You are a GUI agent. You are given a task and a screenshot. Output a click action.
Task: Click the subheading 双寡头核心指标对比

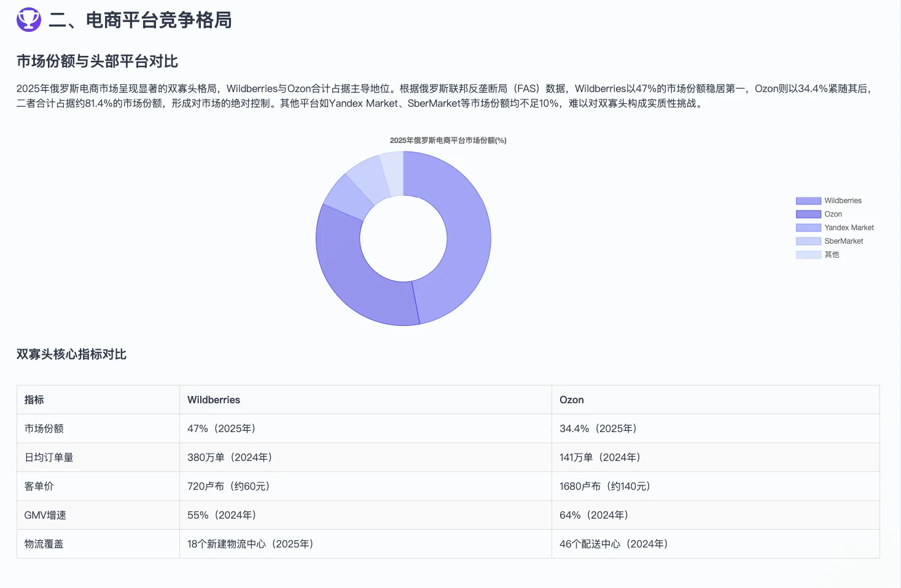coord(71,354)
